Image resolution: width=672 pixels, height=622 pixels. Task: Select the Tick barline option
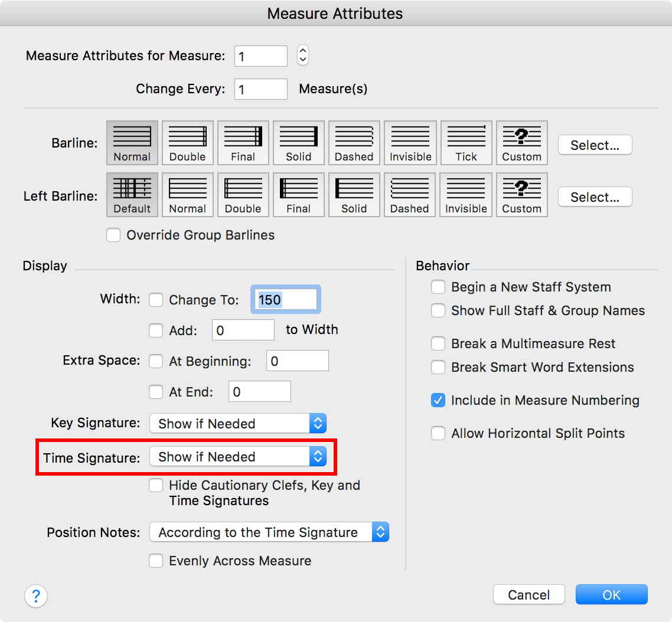point(466,142)
